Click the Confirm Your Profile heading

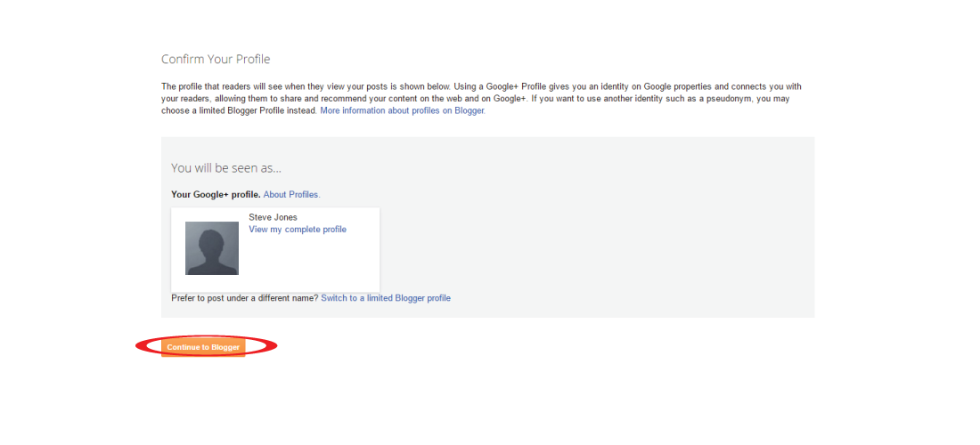click(x=216, y=60)
